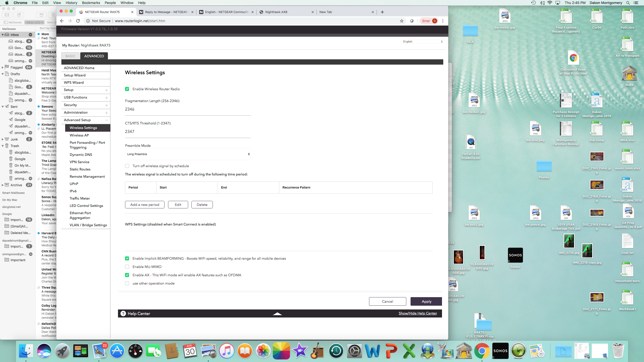Click compose new message icon in Mail
This screenshot has height=362, width=644.
19,15
